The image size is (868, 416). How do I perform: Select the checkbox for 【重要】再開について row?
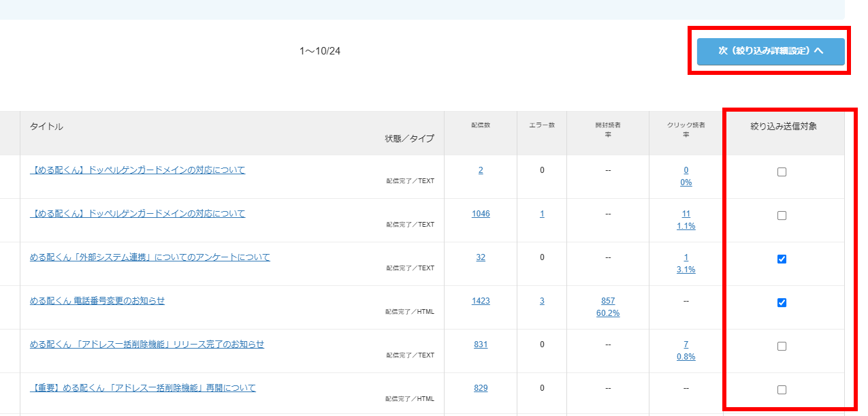pyautogui.click(x=782, y=390)
